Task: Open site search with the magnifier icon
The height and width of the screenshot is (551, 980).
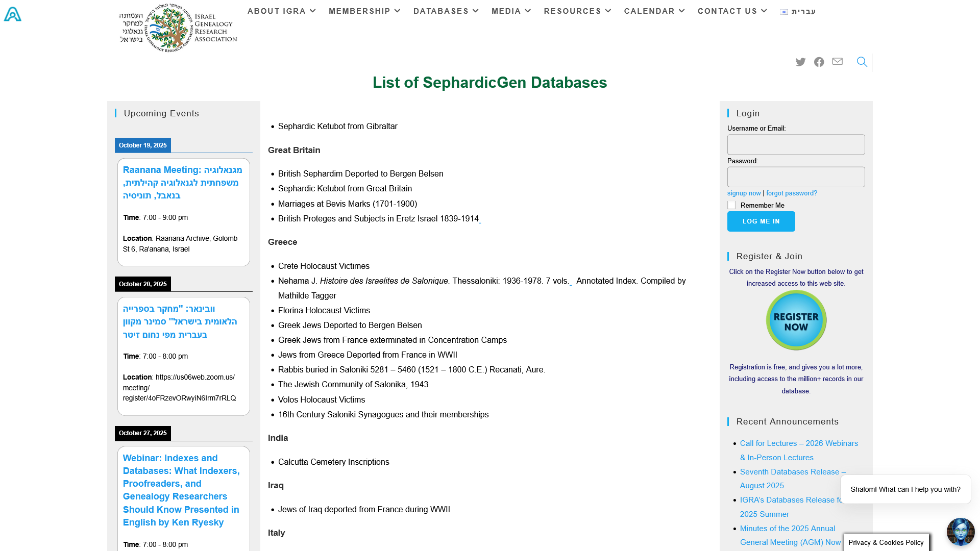Action: (862, 62)
